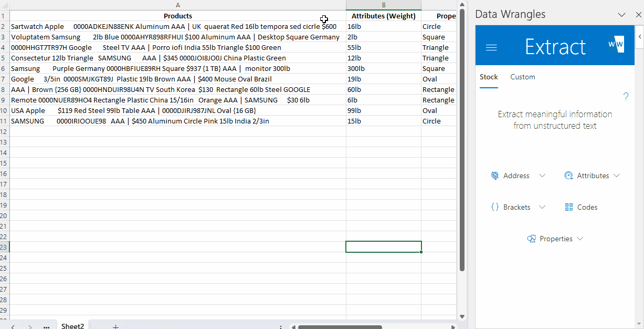Click weight cell 55lb
The width and height of the screenshot is (644, 329).
(x=384, y=47)
